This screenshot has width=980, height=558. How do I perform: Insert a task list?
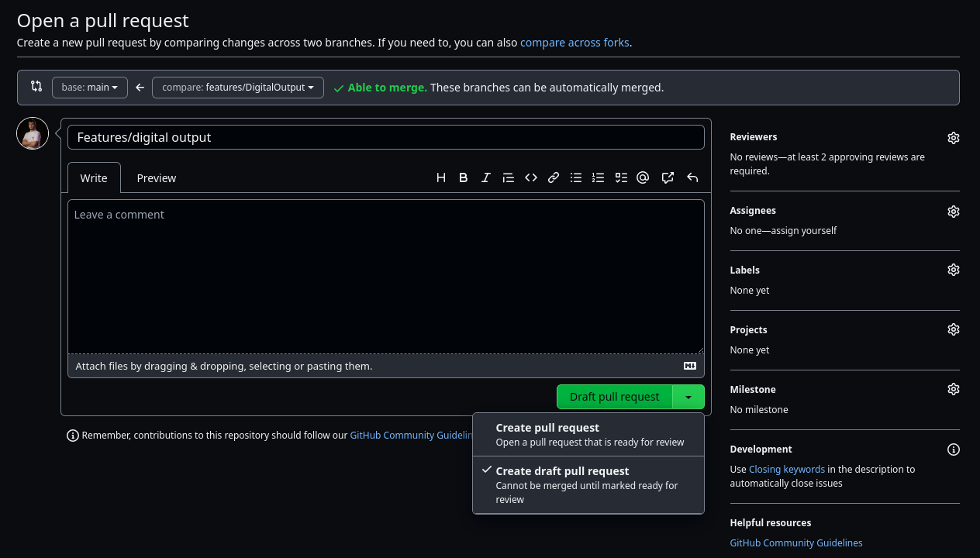621,177
